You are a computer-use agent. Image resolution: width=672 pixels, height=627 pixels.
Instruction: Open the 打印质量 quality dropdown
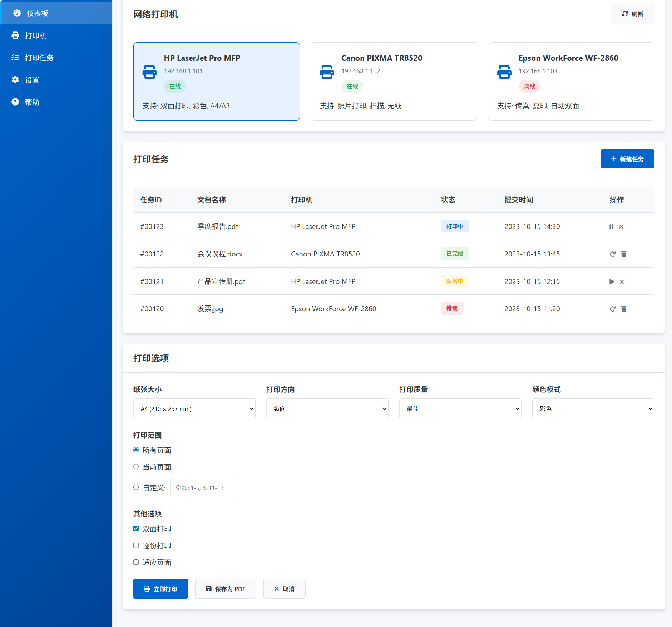click(460, 408)
